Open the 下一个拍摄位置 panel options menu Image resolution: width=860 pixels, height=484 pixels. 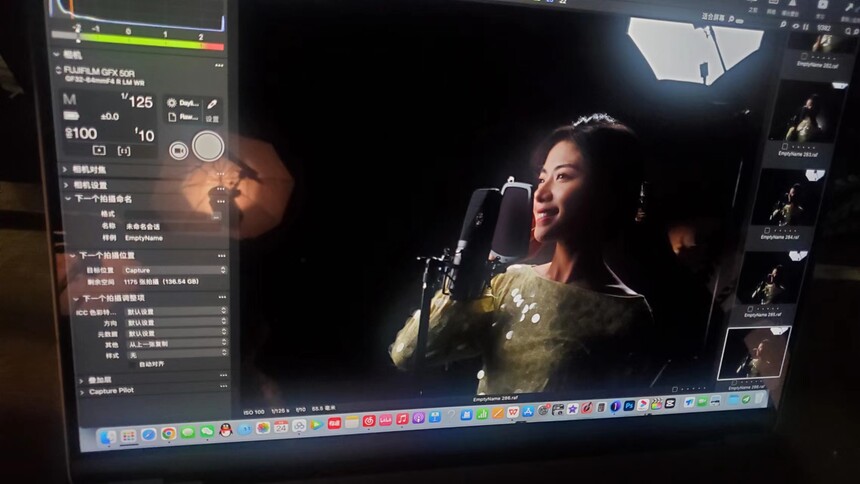pos(222,255)
